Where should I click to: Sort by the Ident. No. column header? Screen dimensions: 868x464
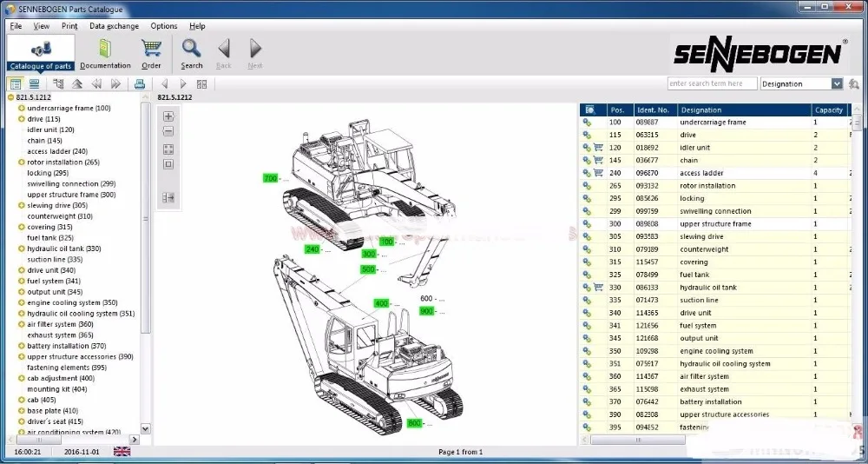click(x=655, y=109)
